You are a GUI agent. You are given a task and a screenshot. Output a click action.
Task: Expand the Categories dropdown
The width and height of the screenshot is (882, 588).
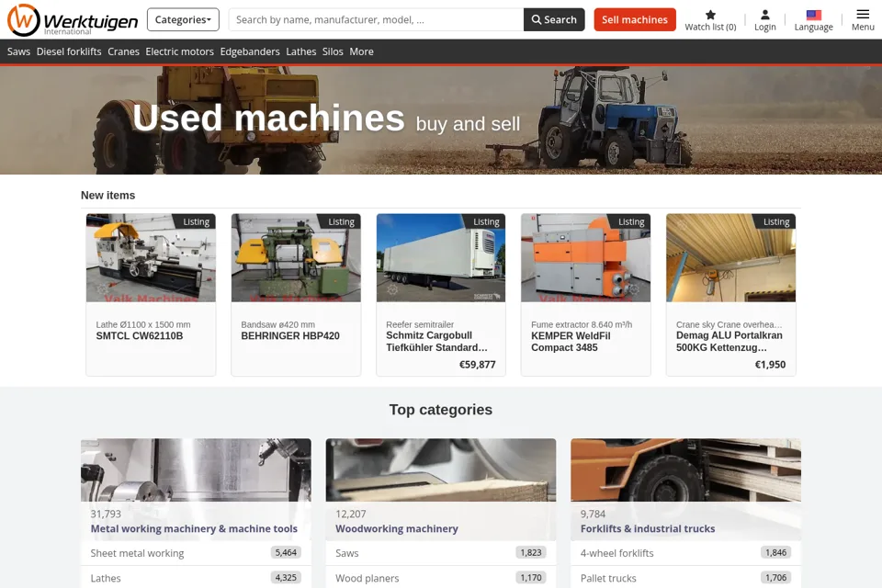coord(183,19)
